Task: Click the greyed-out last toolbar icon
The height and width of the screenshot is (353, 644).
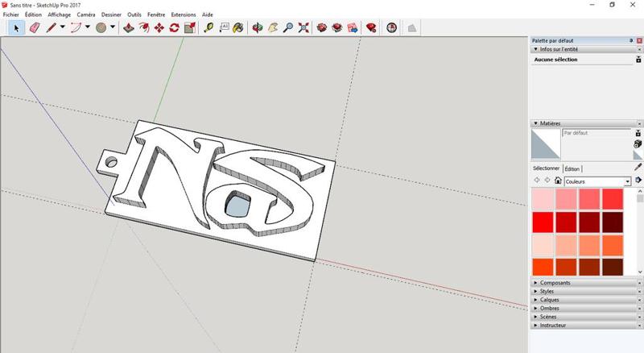Action: click(411, 28)
